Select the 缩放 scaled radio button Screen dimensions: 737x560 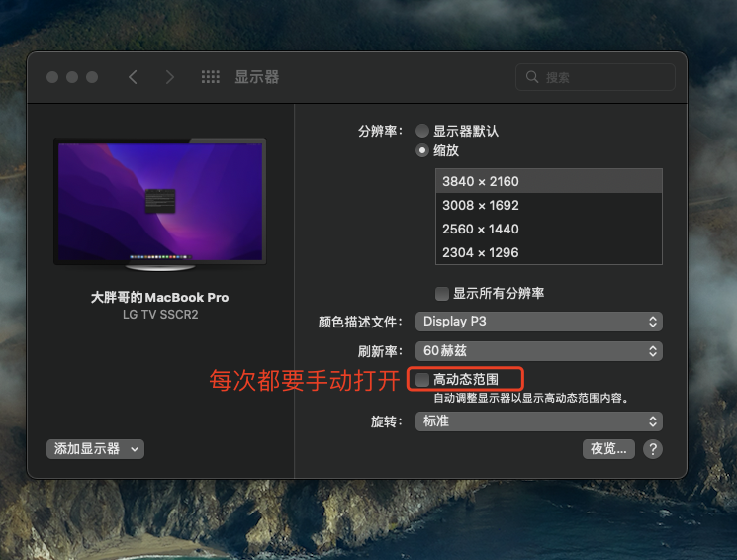click(x=422, y=150)
